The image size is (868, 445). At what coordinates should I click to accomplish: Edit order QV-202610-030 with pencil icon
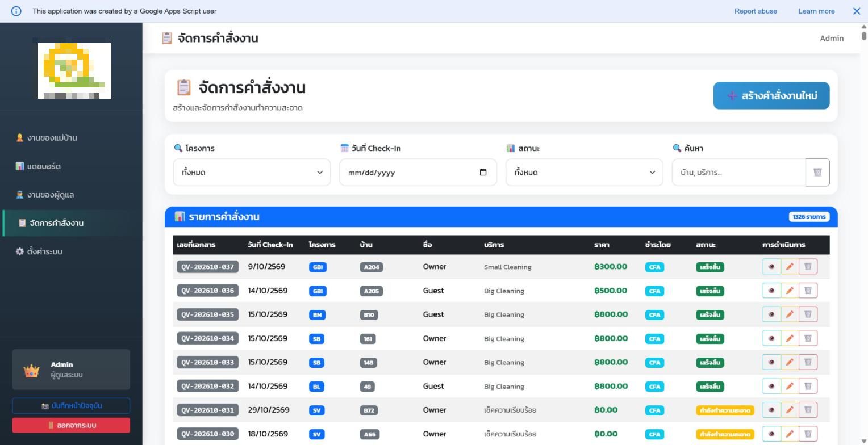[790, 434]
